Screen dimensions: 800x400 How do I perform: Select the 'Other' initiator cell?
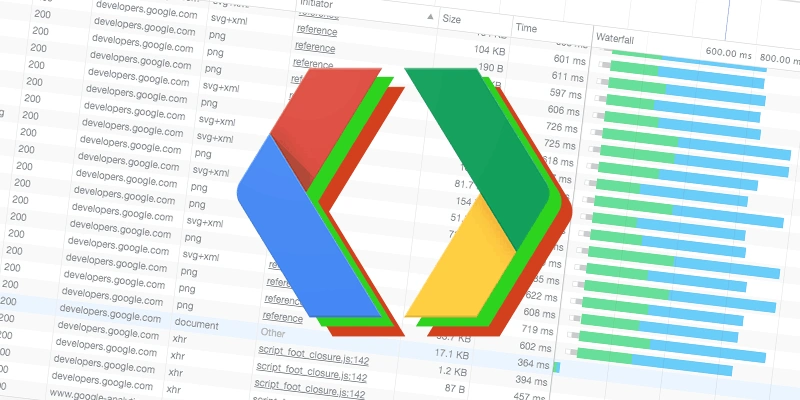pos(273,333)
